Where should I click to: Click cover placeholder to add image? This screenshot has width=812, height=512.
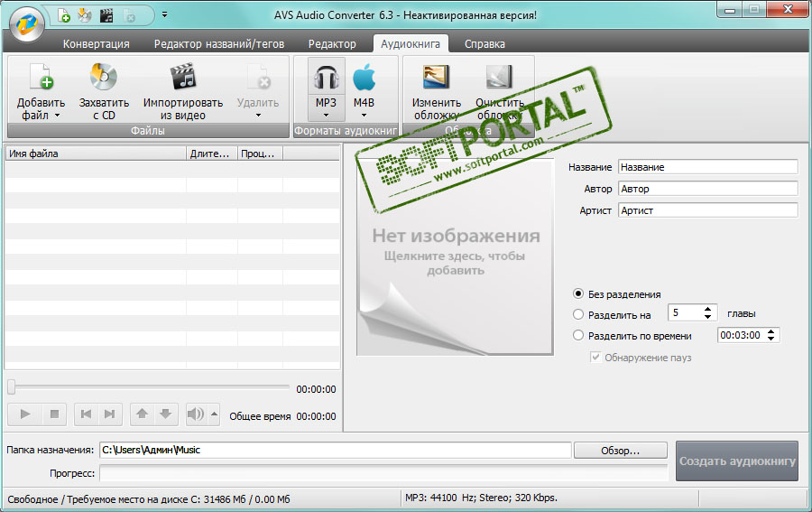pyautogui.click(x=456, y=257)
